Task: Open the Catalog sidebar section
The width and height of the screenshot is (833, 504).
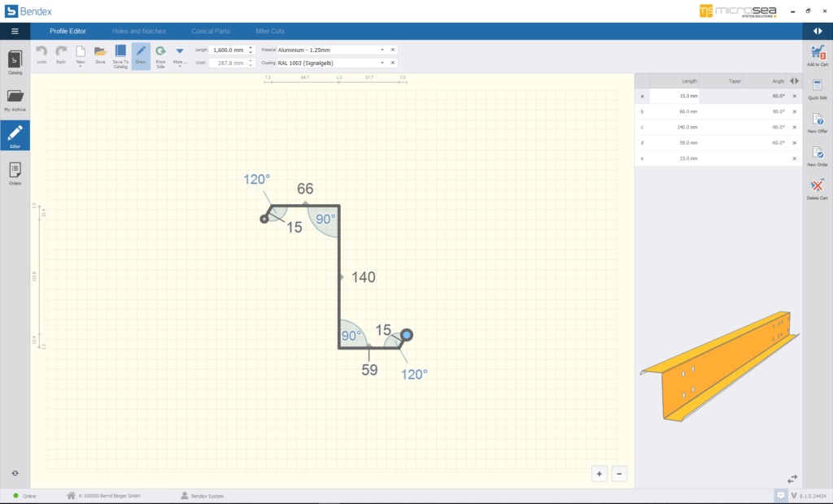Action: (15, 63)
